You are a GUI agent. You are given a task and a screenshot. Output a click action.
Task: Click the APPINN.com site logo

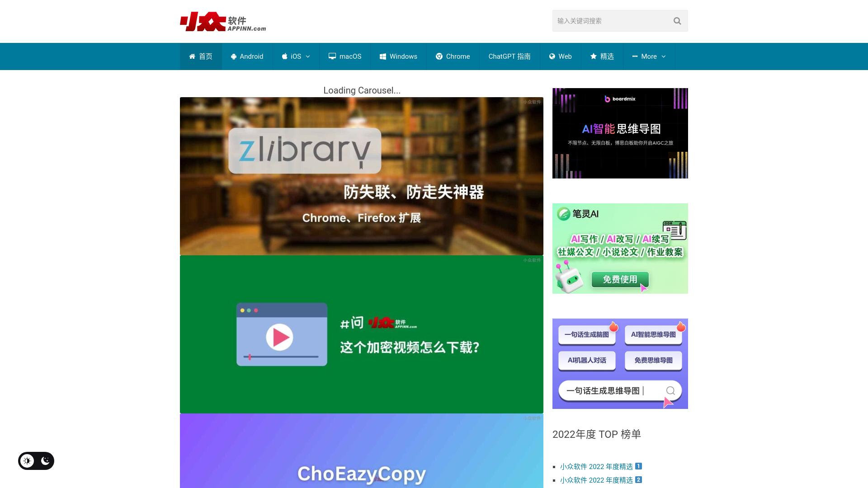coord(223,21)
